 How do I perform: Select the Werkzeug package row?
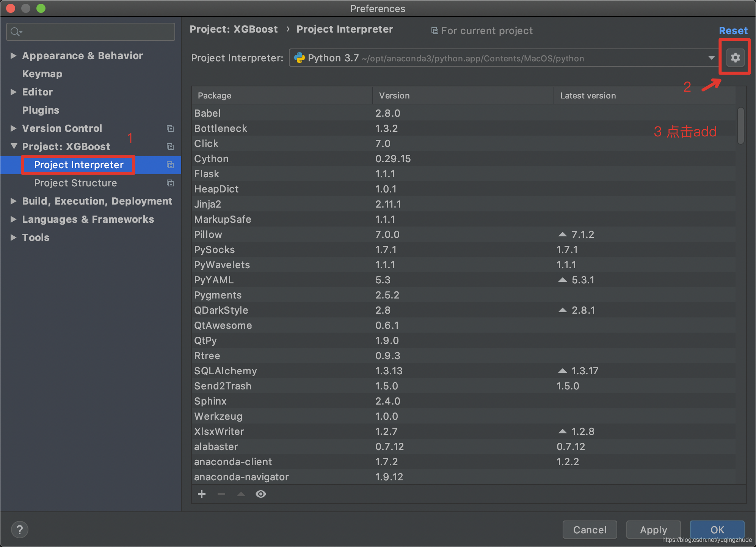point(463,416)
